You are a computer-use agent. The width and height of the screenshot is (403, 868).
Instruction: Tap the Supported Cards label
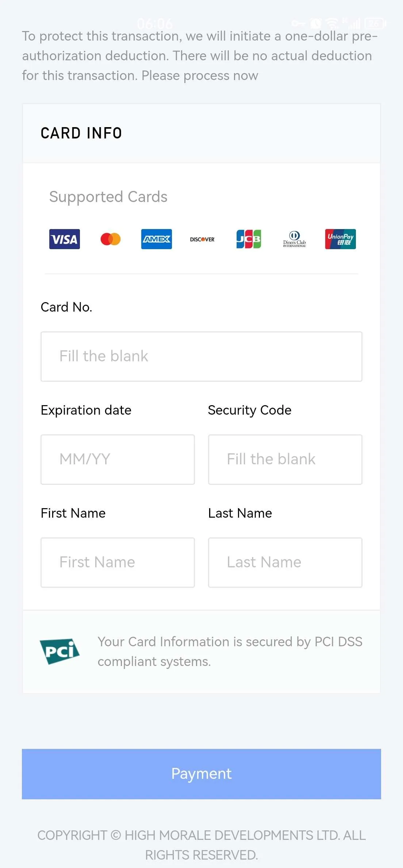click(108, 197)
